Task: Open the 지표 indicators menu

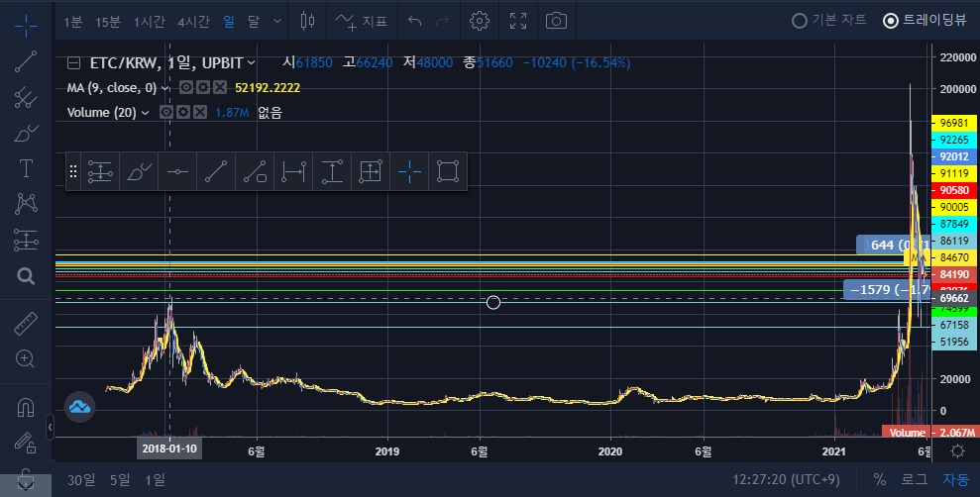Action: coord(362,21)
